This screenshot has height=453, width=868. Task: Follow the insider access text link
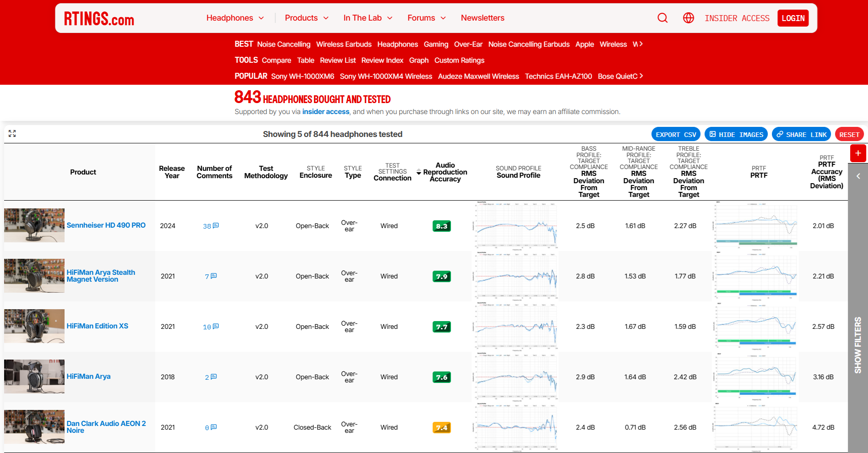326,112
